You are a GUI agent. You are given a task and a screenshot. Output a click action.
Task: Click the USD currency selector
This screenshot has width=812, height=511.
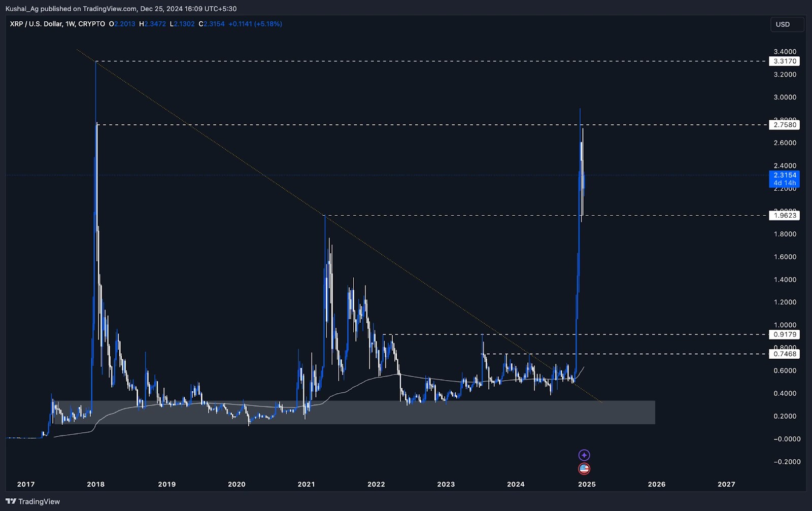point(783,23)
